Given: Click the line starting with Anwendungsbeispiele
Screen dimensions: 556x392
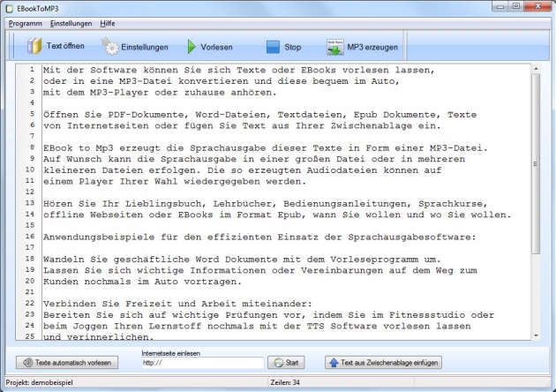Looking at the screenshot, I should click(221, 236).
